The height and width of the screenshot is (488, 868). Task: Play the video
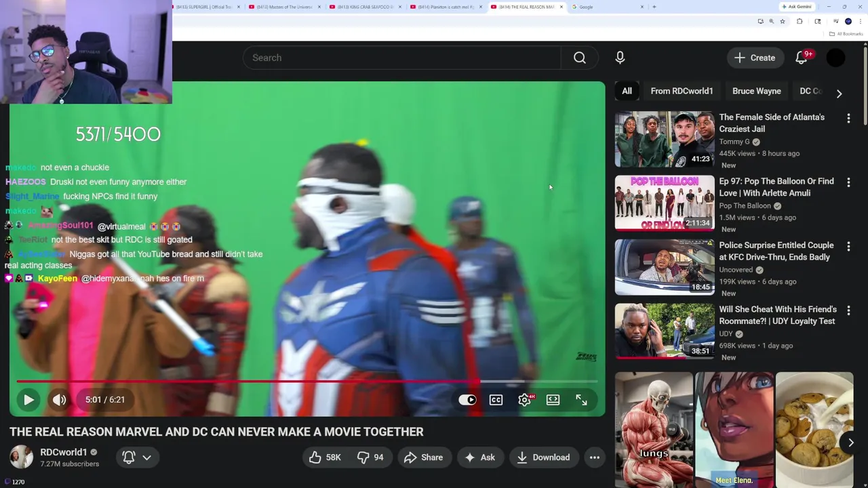[x=28, y=400]
